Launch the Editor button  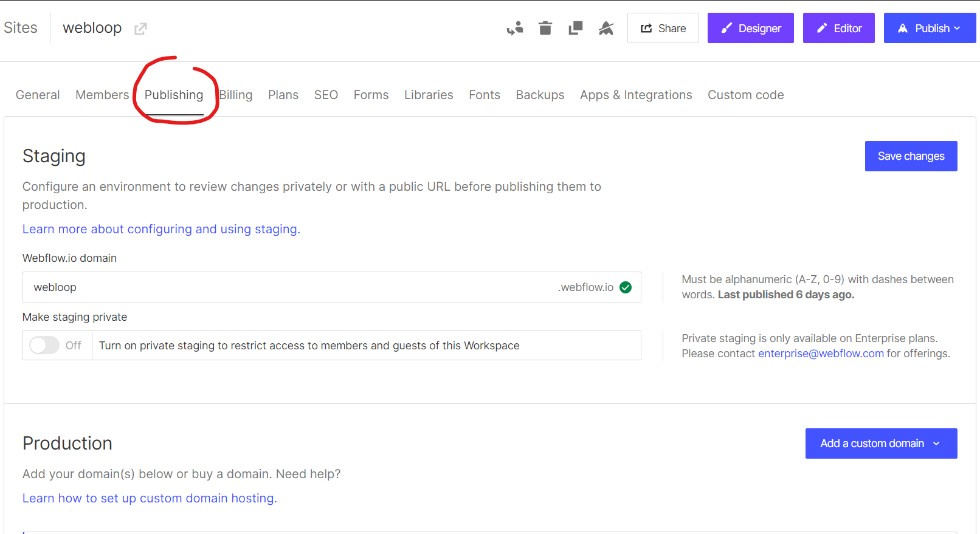[838, 28]
